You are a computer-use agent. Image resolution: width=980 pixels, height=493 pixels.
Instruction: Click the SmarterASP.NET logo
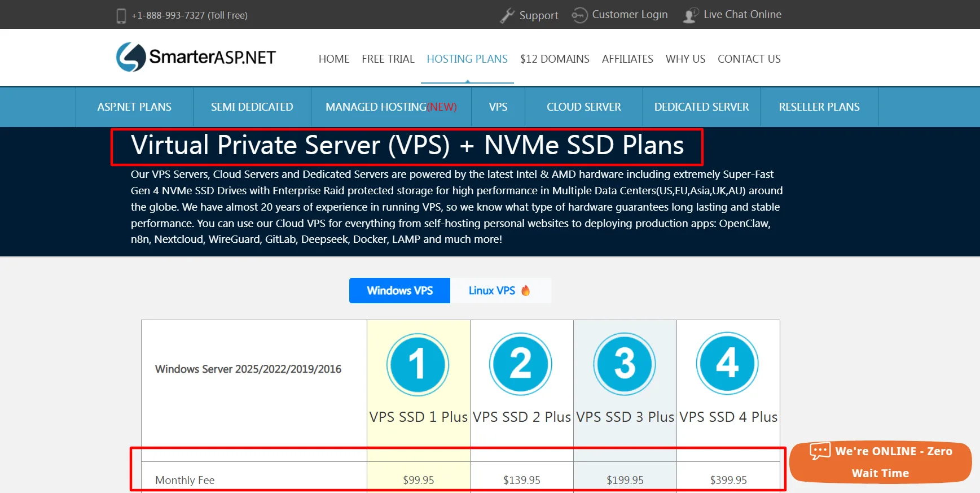click(196, 57)
